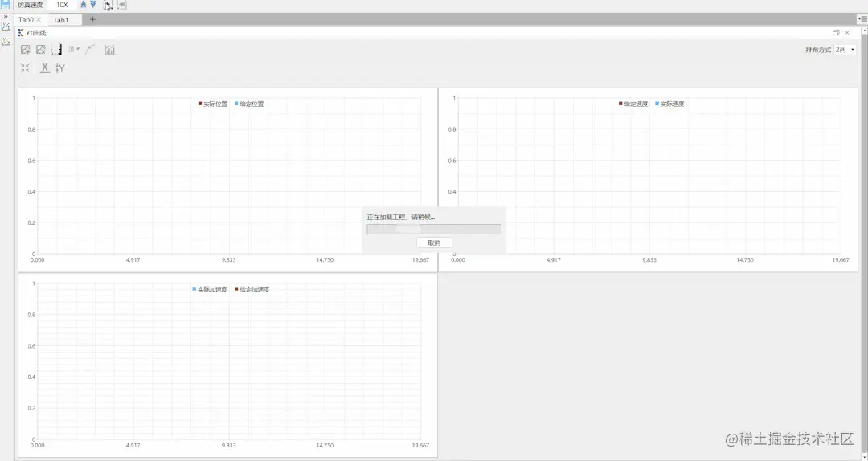The height and width of the screenshot is (461, 868).
Task: Click the greyed curve line icon
Action: (x=92, y=50)
